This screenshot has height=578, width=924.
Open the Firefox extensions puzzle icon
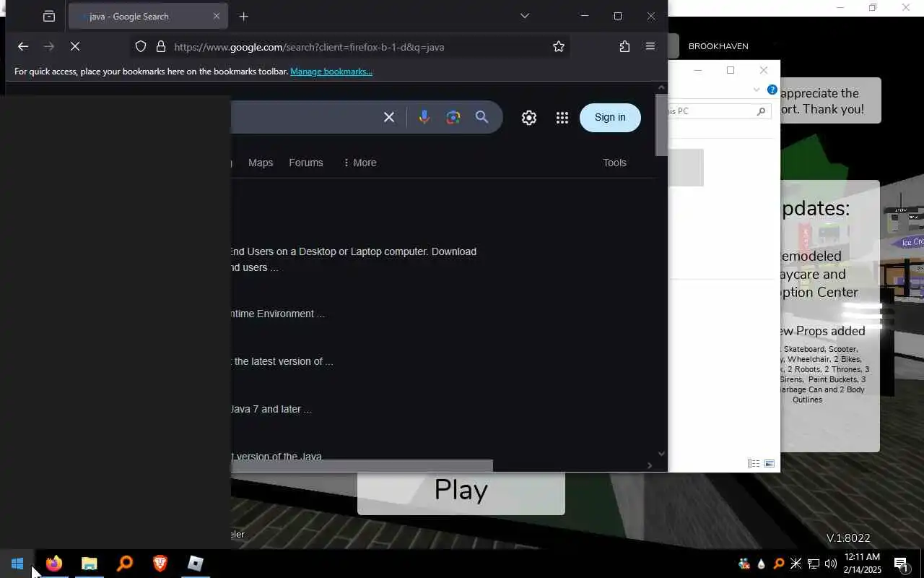click(624, 46)
